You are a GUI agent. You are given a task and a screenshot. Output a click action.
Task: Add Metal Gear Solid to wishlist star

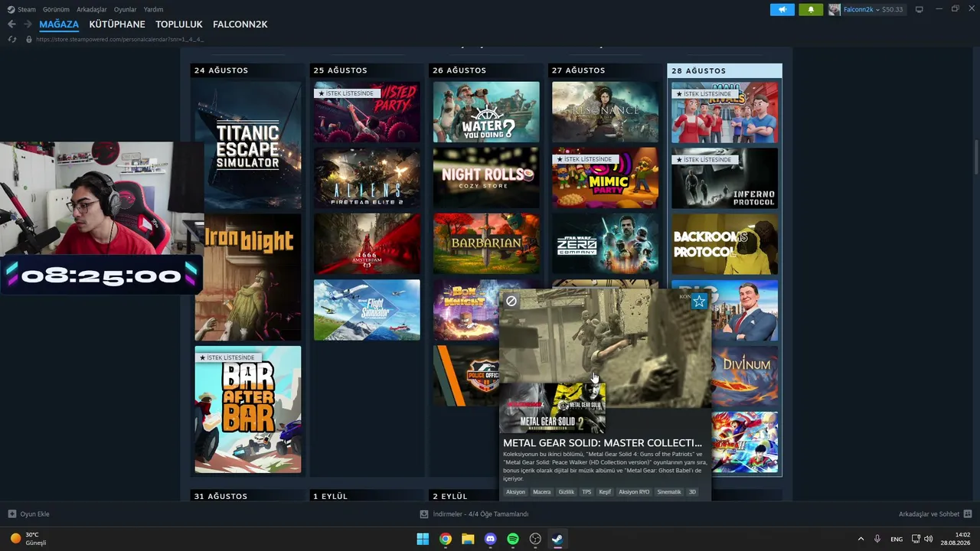pos(699,302)
